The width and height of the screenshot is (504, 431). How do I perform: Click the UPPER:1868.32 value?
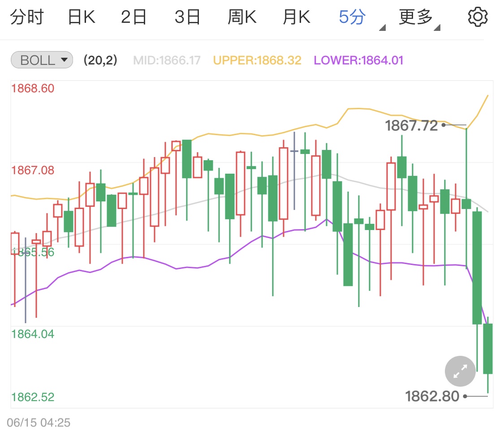coord(257,60)
